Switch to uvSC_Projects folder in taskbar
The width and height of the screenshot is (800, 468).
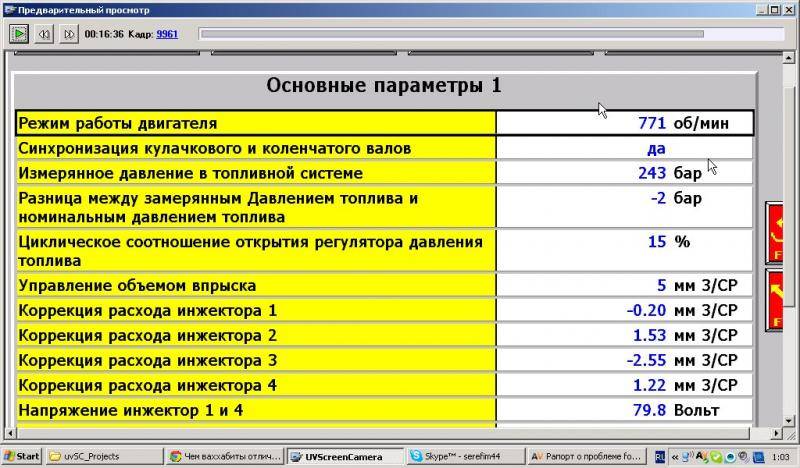click(105, 456)
